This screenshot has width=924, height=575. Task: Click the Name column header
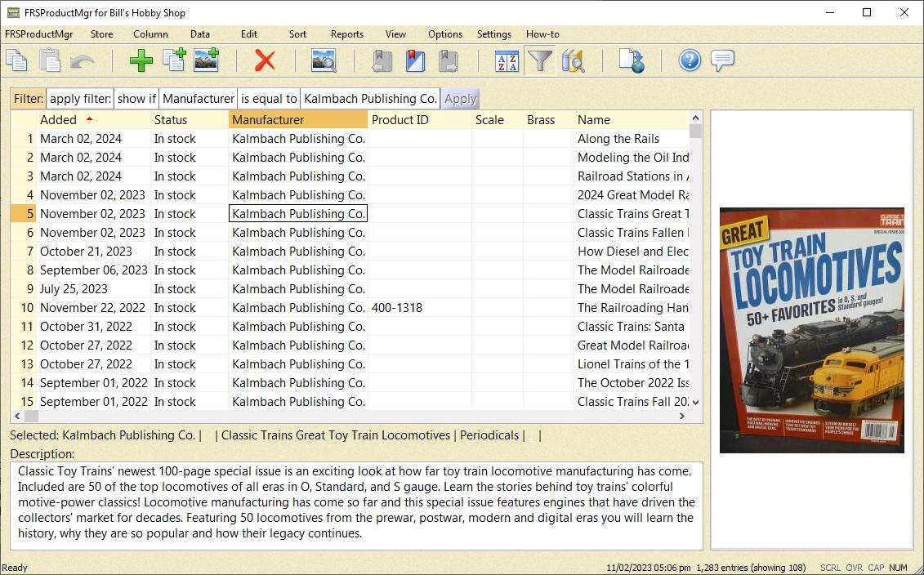pos(632,119)
